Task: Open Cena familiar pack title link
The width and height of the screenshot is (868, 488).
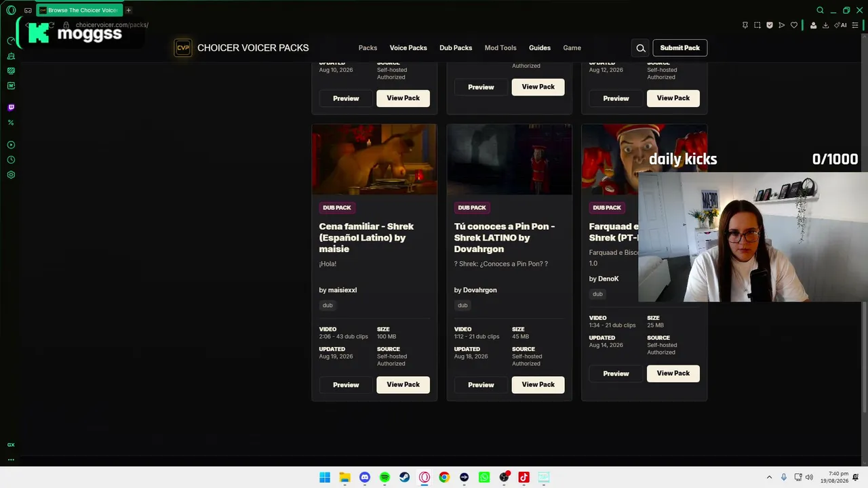Action: (366, 237)
